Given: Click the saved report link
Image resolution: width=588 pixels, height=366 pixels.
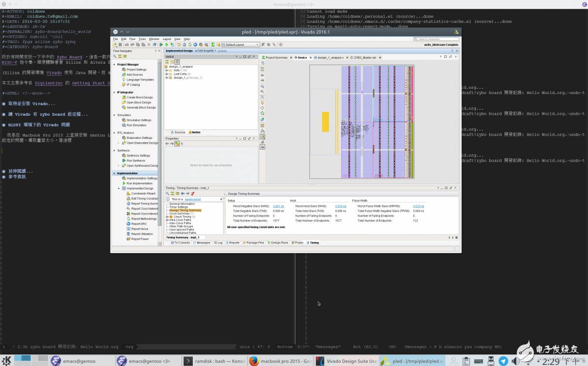Looking at the screenshot, I should tap(193, 199).
